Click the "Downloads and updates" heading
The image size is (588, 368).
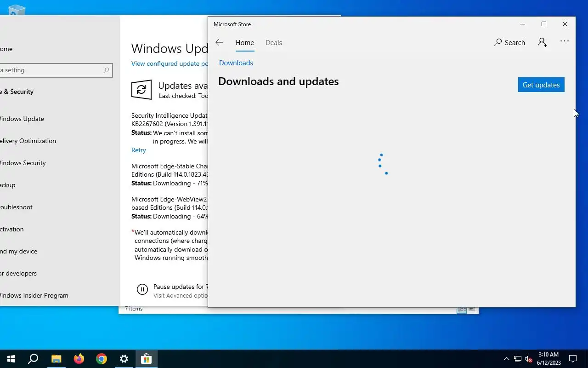tap(278, 81)
